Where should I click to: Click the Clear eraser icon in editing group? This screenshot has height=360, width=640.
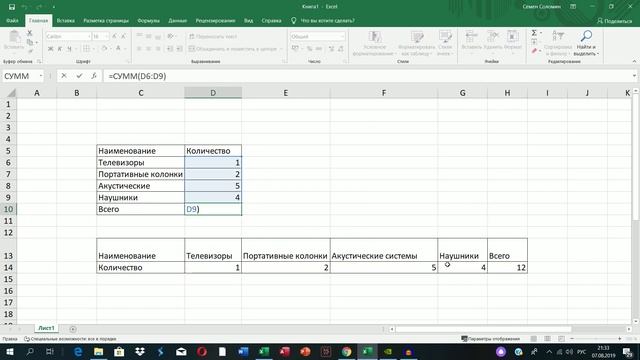coord(534,51)
